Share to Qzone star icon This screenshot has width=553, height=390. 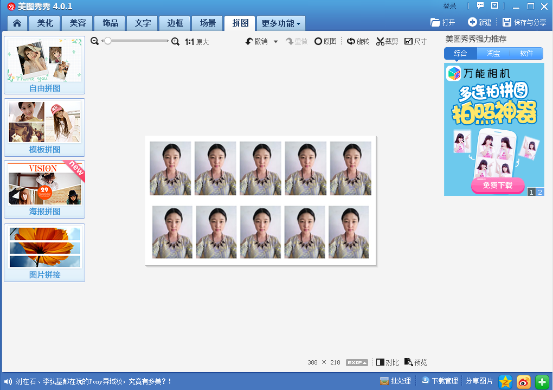(x=505, y=382)
